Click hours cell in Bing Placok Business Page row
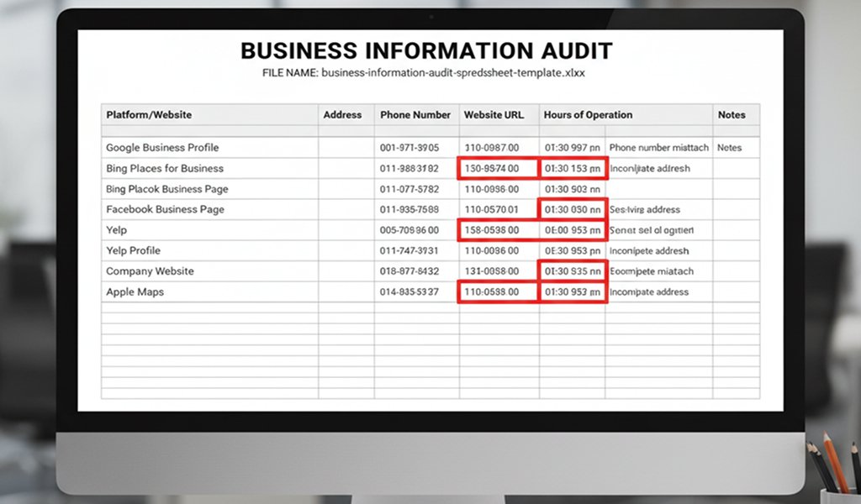Screen dimensions: 861x504 (572, 189)
